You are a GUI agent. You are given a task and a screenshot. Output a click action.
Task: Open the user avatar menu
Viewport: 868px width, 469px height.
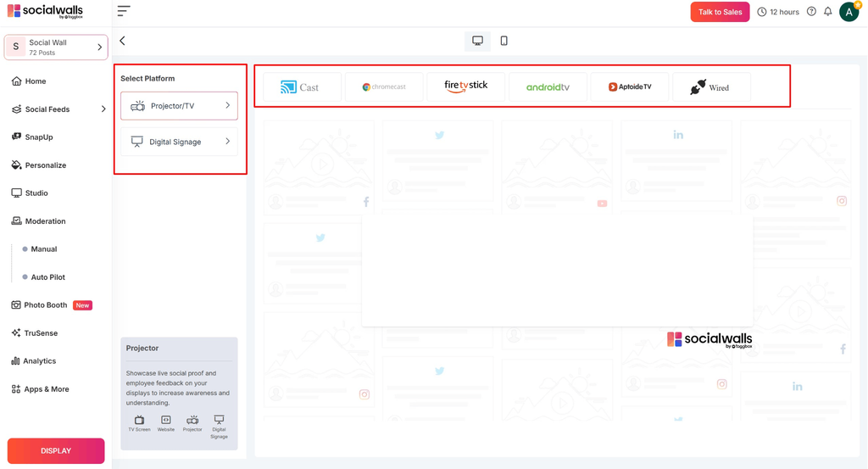849,12
